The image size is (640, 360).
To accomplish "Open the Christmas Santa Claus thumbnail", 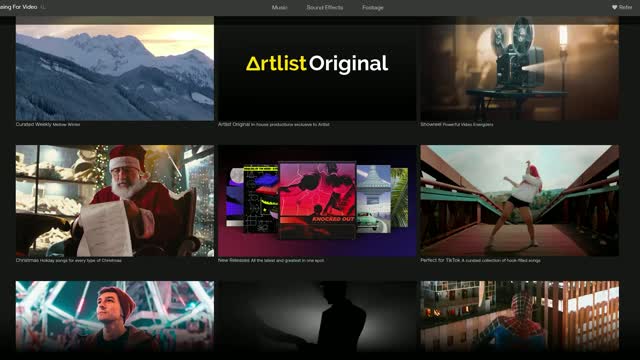I will point(115,201).
